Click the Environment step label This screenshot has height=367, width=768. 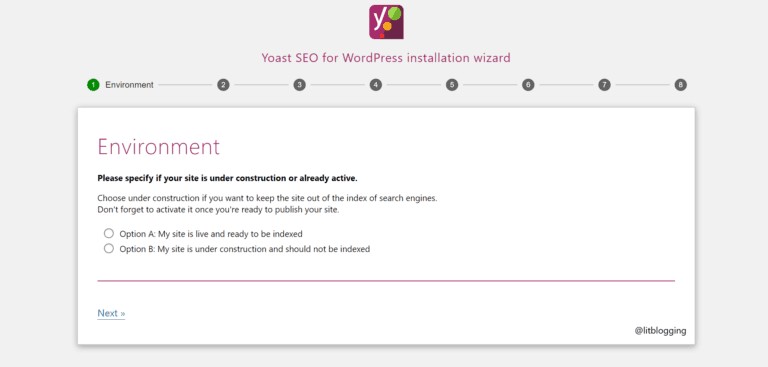coord(129,85)
